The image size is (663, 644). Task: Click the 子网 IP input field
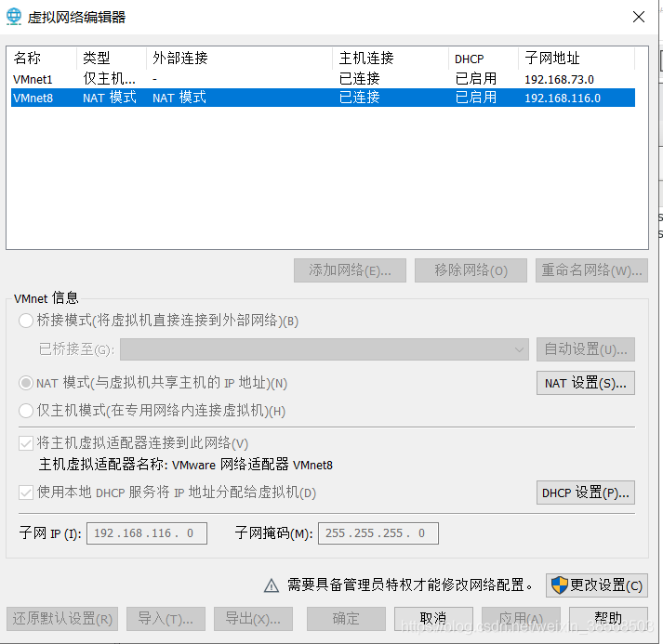147,533
